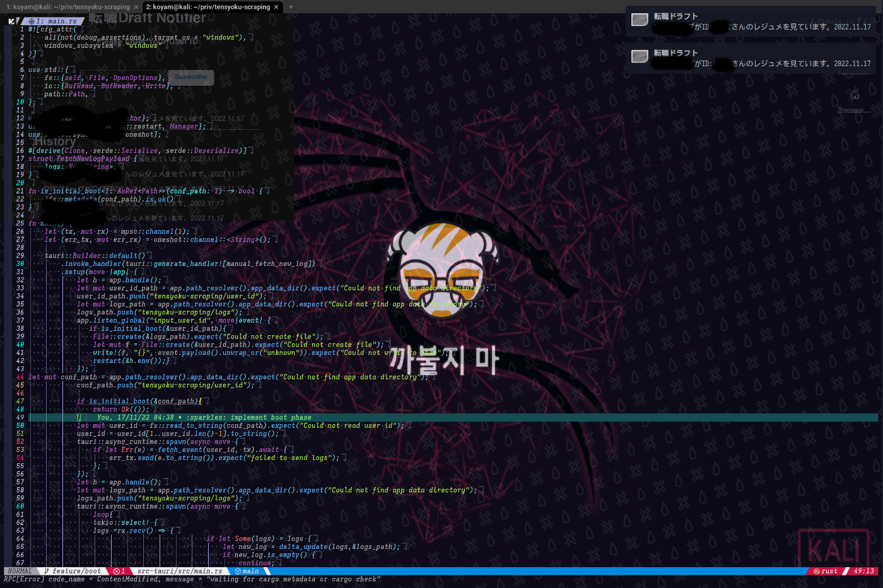The height and width of the screenshot is (588, 883).
Task: Click 'tauri::async_runtime::spawn' on line 52
Action: coord(131,442)
